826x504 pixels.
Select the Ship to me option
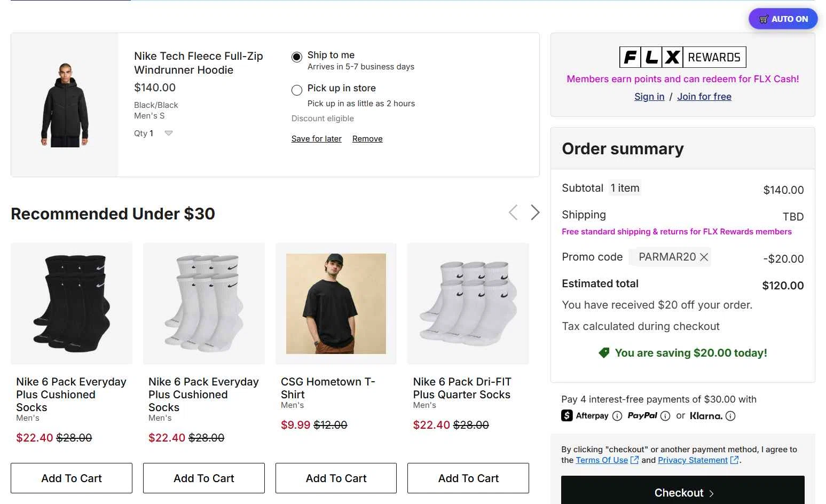[x=297, y=57]
